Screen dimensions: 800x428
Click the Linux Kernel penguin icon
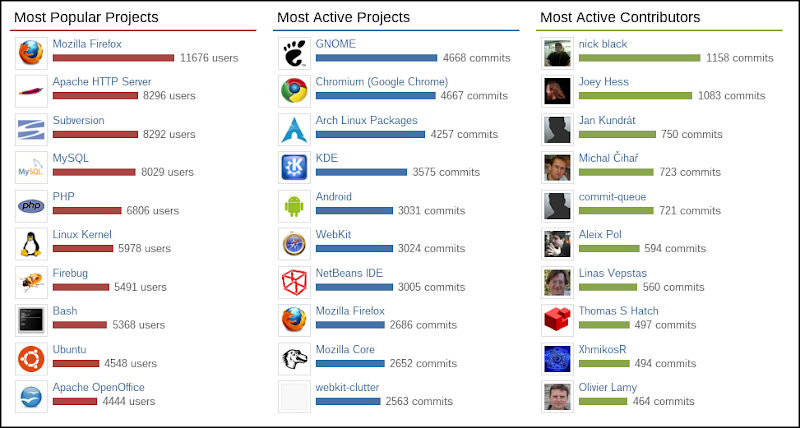pyautogui.click(x=32, y=243)
